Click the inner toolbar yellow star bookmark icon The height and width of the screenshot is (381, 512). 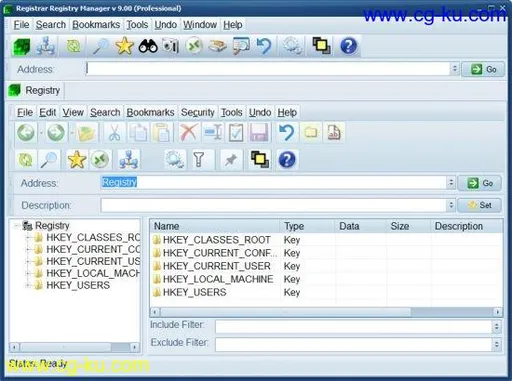pos(77,160)
